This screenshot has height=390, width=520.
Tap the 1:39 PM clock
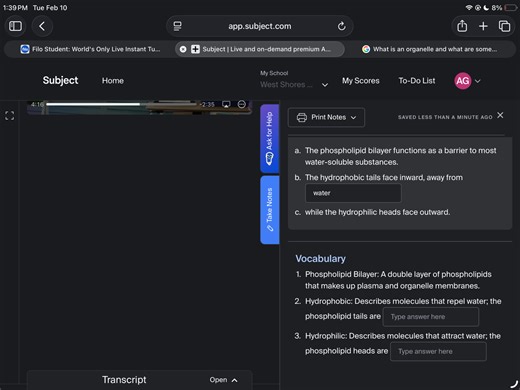[x=15, y=7]
